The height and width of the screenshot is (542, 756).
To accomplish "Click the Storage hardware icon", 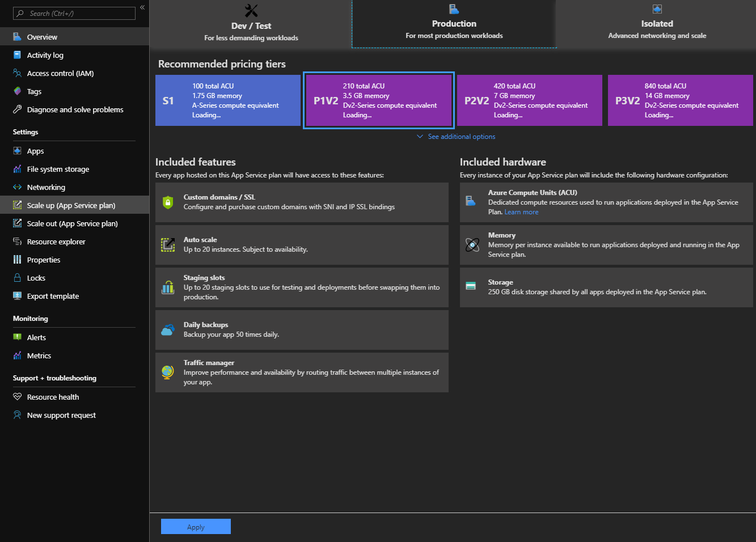I will [471, 286].
